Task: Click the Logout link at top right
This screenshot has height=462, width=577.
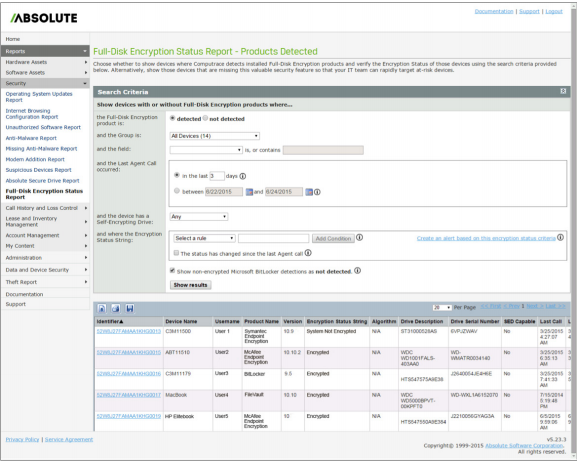Action: [554, 11]
